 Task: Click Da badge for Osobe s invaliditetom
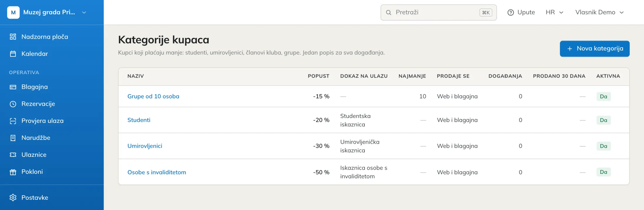tap(604, 172)
